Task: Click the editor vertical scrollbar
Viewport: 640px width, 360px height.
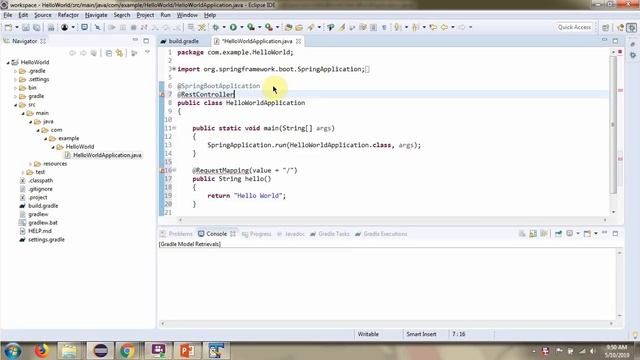Action: point(613,124)
